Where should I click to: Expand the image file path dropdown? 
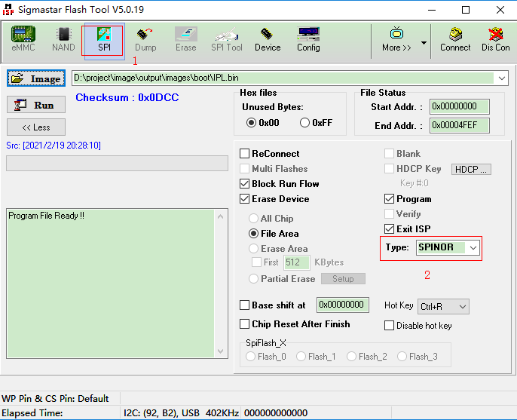point(503,78)
